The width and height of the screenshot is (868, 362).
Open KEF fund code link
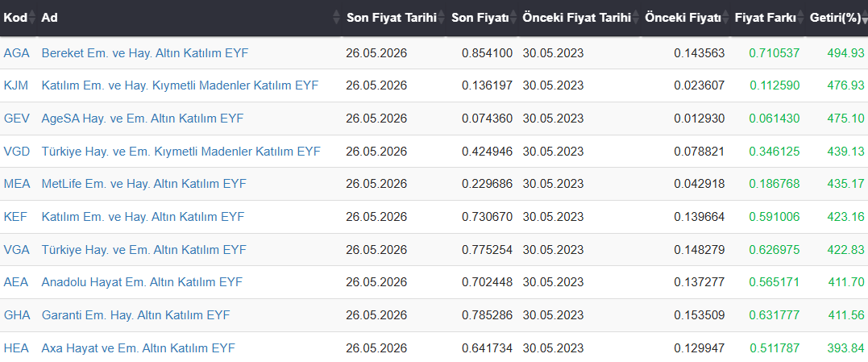15,216
